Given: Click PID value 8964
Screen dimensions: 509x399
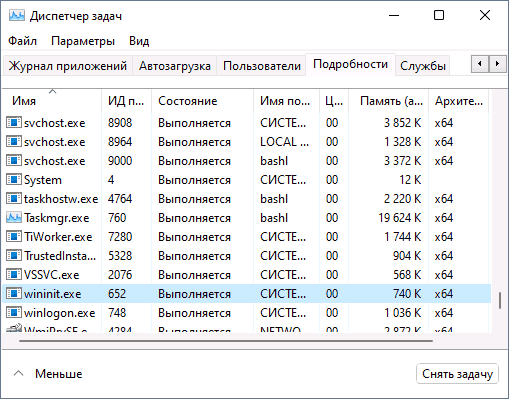Looking at the screenshot, I should [x=120, y=142].
